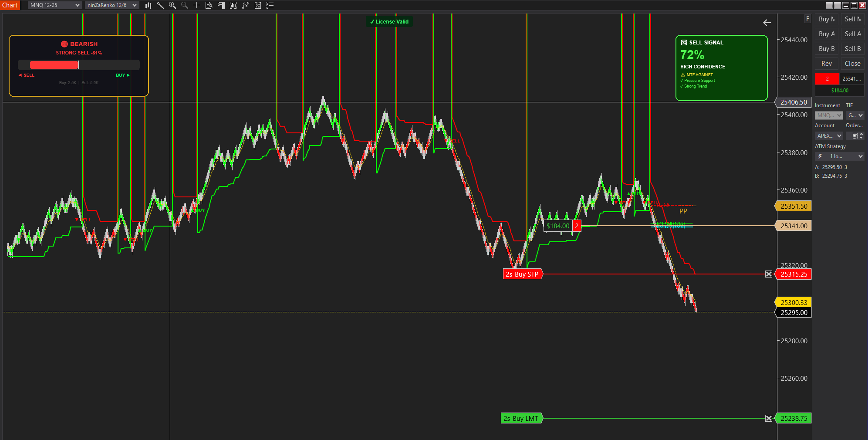Click the Sell Bid button
The image size is (868, 440).
point(852,49)
